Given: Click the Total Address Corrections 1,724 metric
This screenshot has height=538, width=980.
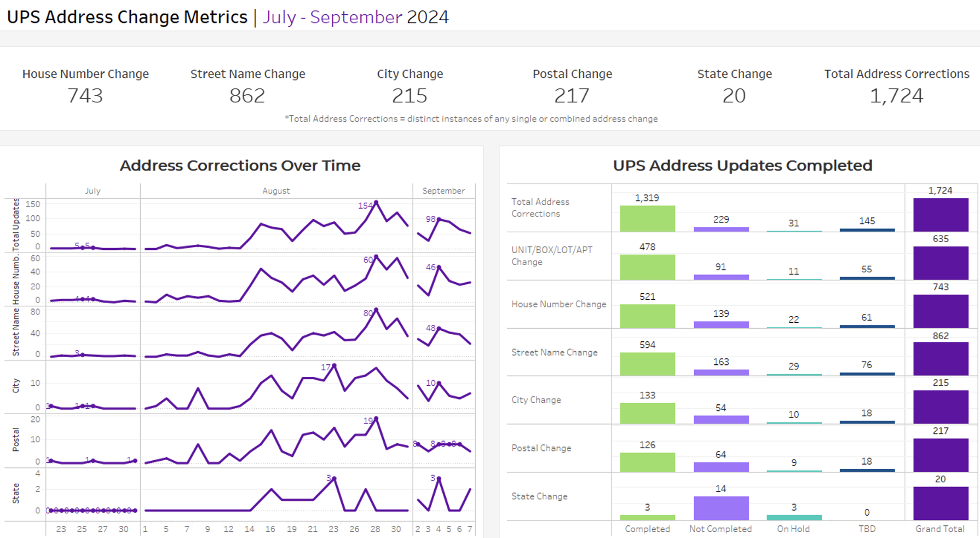Looking at the screenshot, I should [x=896, y=96].
